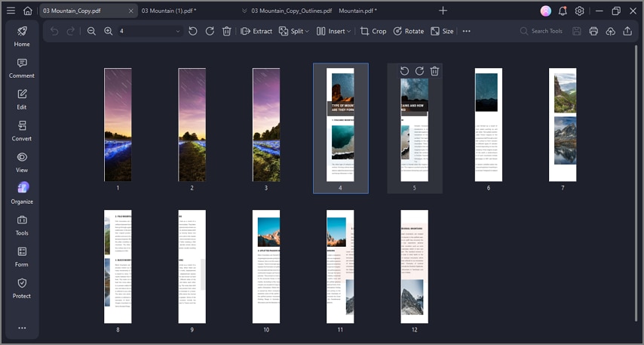Switch to 03 Mountain_Copy_Outlines.pdf tab
644x345 pixels.
point(292,11)
